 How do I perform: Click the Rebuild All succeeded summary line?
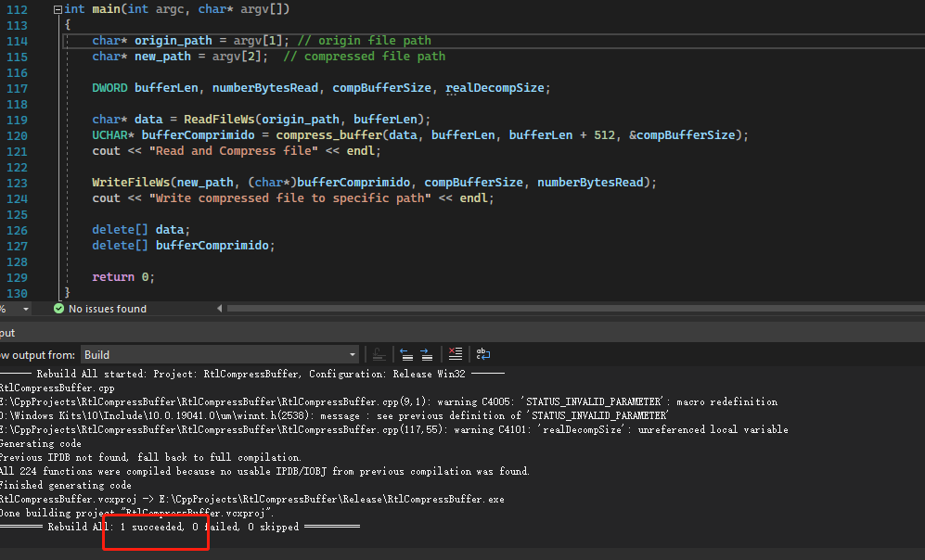pos(180,527)
